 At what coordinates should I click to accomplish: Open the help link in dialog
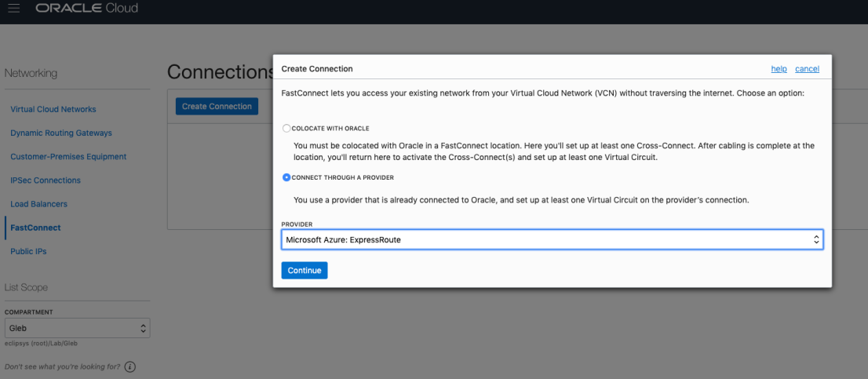[779, 69]
